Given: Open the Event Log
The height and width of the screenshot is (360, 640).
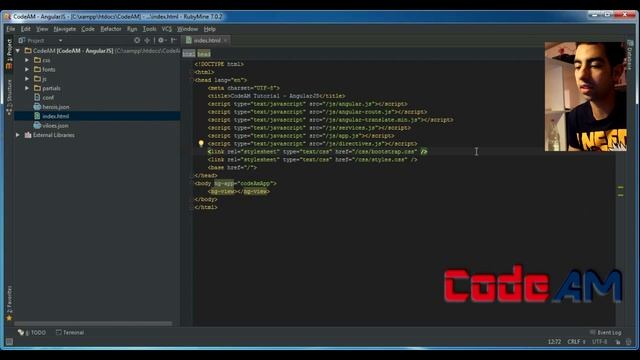Looking at the screenshot, I should [606, 333].
